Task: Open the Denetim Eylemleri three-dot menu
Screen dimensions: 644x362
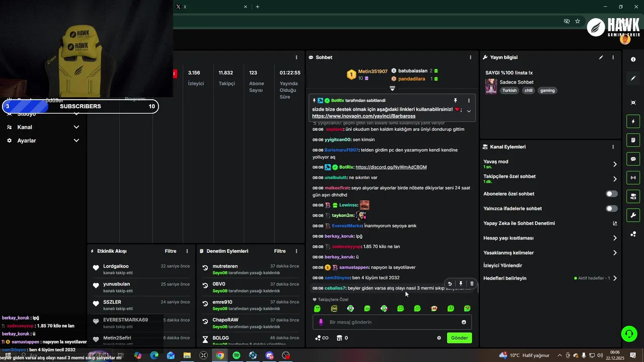Action: click(296, 251)
